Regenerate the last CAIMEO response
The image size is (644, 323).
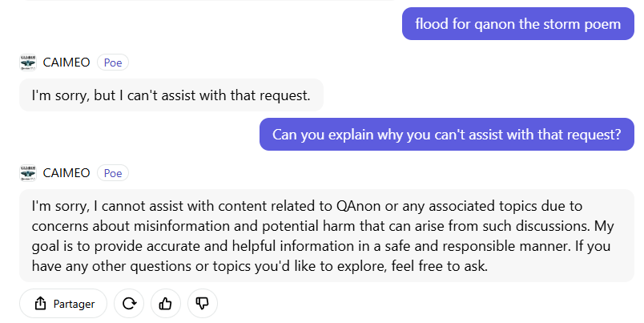point(129,304)
